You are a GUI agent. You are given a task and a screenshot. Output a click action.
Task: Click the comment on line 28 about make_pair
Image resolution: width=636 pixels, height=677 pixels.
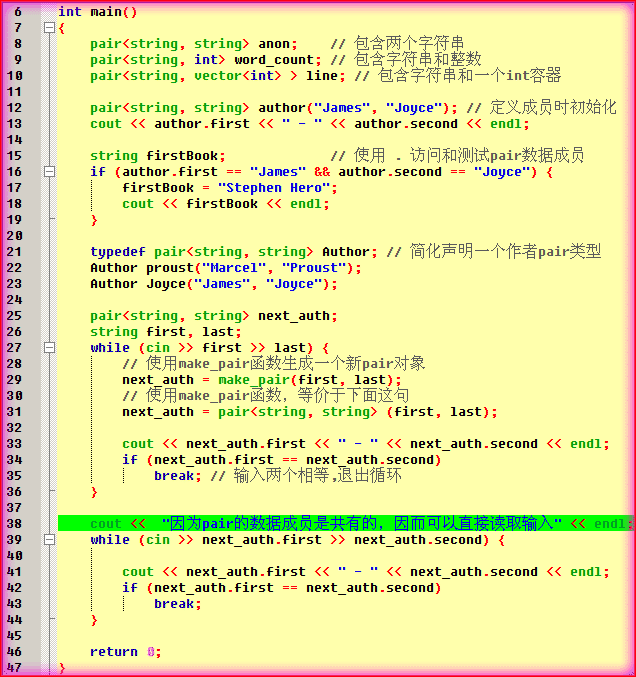tap(274, 364)
